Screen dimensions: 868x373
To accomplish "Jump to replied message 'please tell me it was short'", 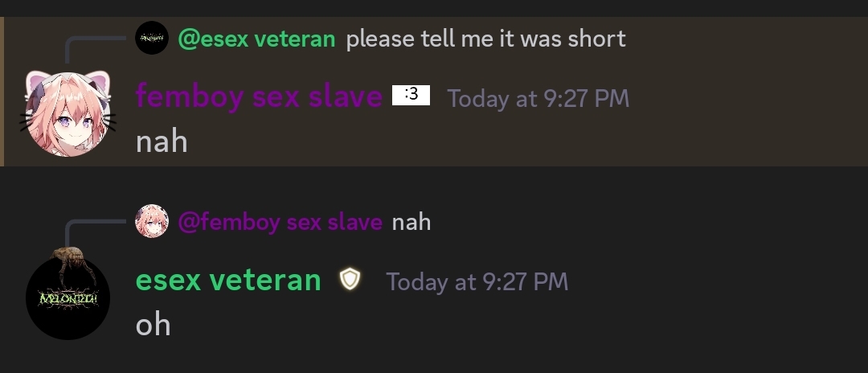I will tap(486, 39).
